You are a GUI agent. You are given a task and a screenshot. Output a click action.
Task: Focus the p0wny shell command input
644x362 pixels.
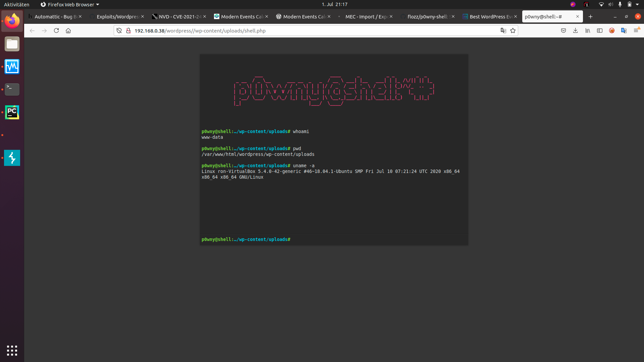click(x=379, y=240)
